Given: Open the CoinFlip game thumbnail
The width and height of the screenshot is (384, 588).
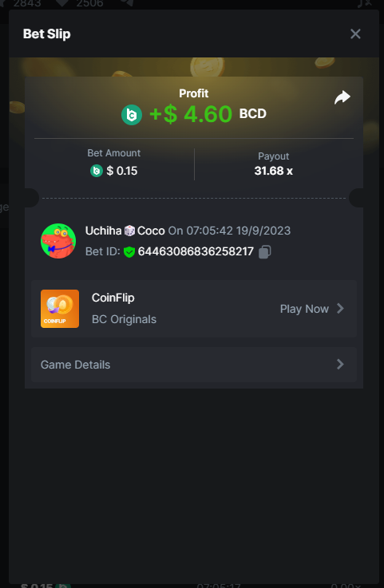Looking at the screenshot, I should point(60,309).
